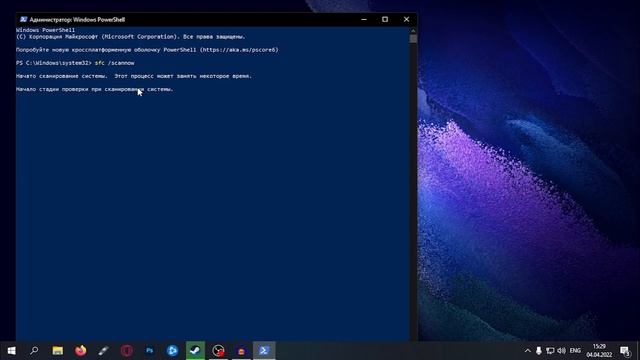Launch Firefox from the taskbar

(x=80, y=351)
